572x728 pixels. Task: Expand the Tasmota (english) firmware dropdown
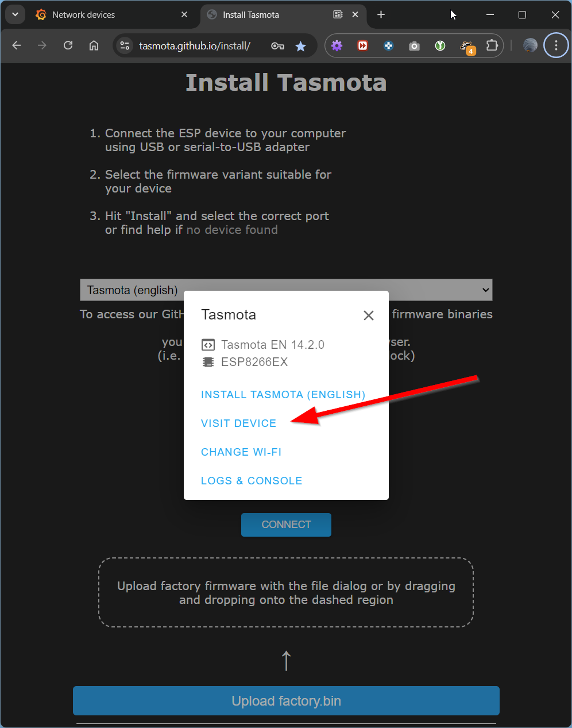(x=286, y=290)
